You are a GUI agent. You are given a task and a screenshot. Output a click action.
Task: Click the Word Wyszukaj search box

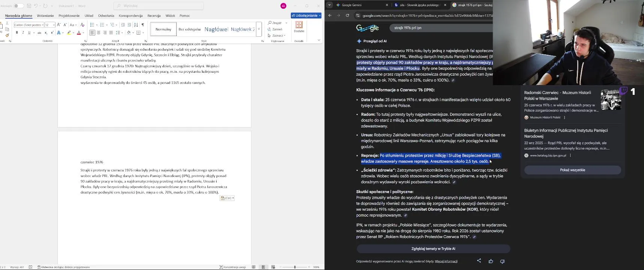[158, 6]
